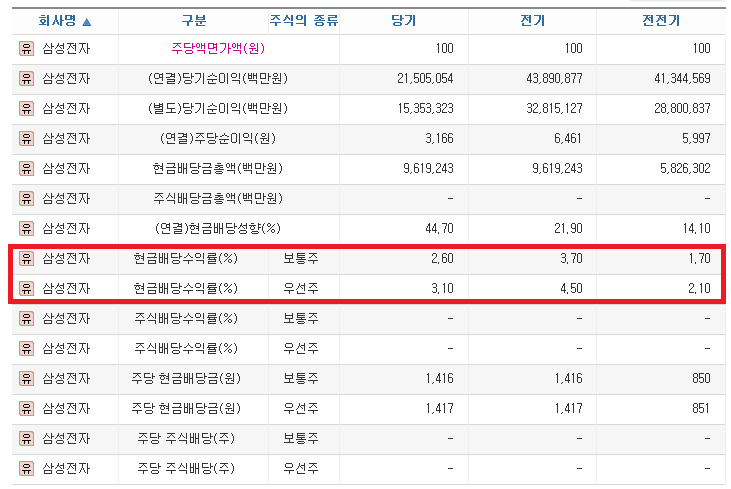Select value 4.50 for 우선주 현금배당수익률
This screenshot has width=731, height=489.
[571, 289]
